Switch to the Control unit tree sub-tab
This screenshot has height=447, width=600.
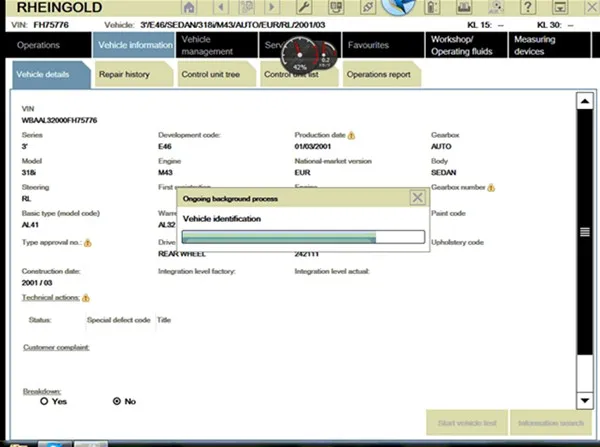click(216, 75)
